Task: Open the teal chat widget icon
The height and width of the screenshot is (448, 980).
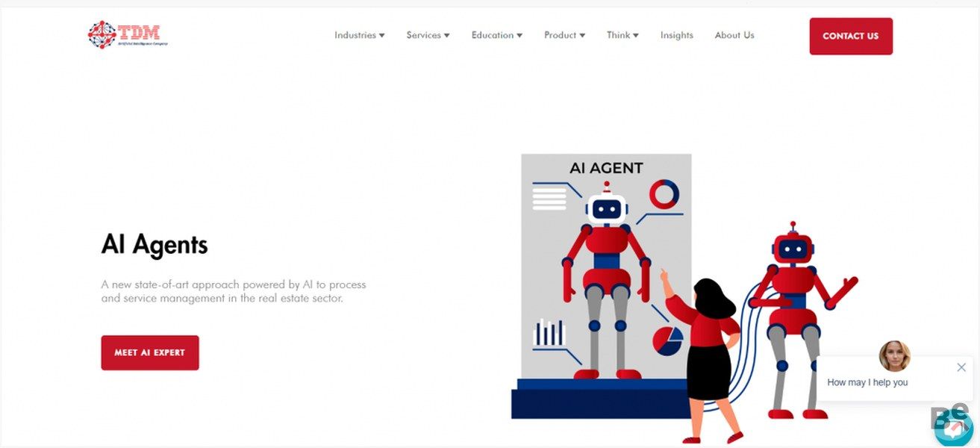Action: tap(954, 428)
